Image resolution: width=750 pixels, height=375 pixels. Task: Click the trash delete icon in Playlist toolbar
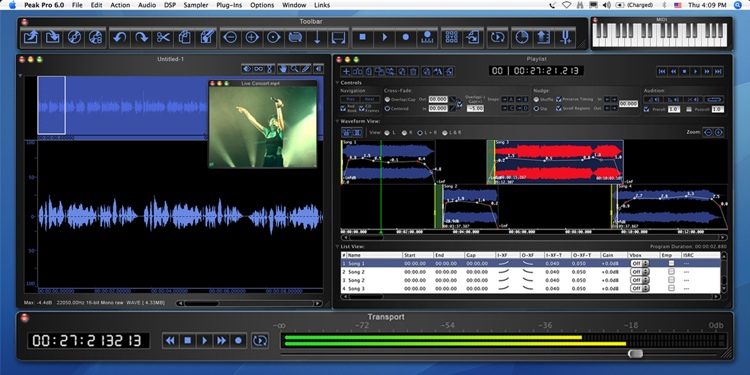413,72
